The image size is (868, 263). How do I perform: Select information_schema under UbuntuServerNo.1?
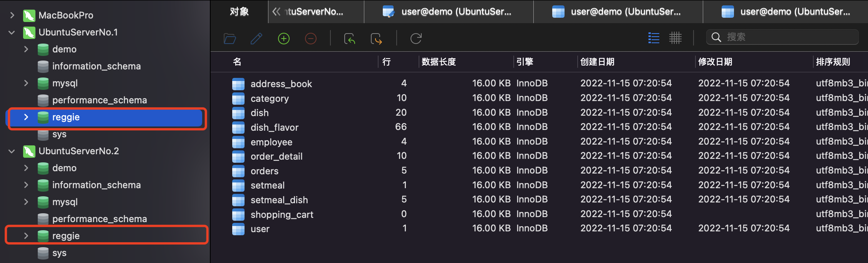click(x=96, y=66)
